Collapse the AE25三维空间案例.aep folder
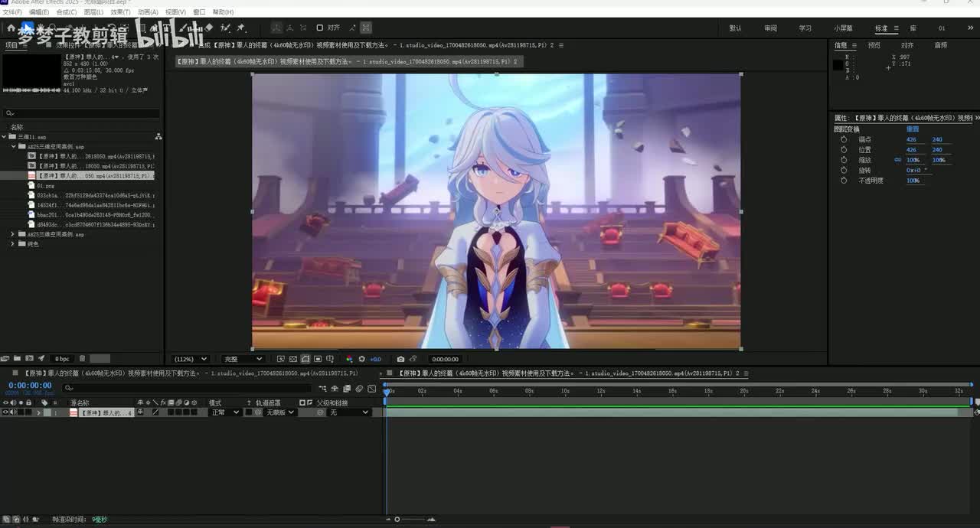This screenshot has height=528, width=980. (x=13, y=146)
